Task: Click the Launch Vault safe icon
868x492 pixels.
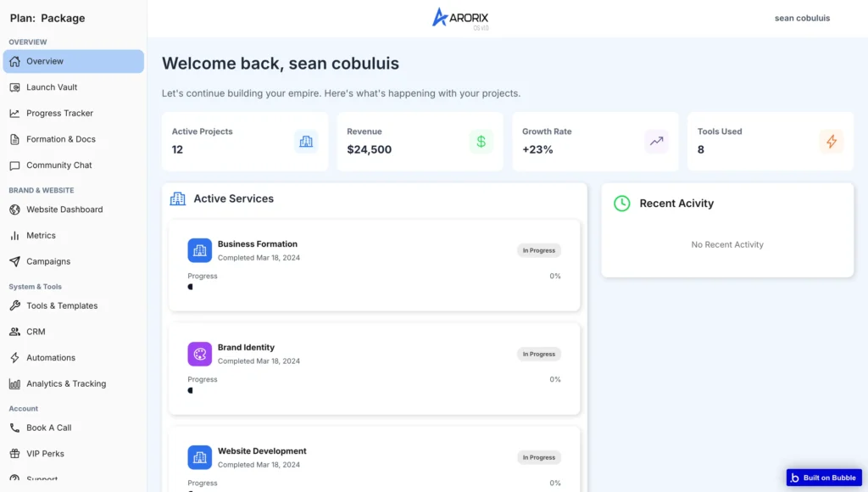Action: click(x=15, y=87)
